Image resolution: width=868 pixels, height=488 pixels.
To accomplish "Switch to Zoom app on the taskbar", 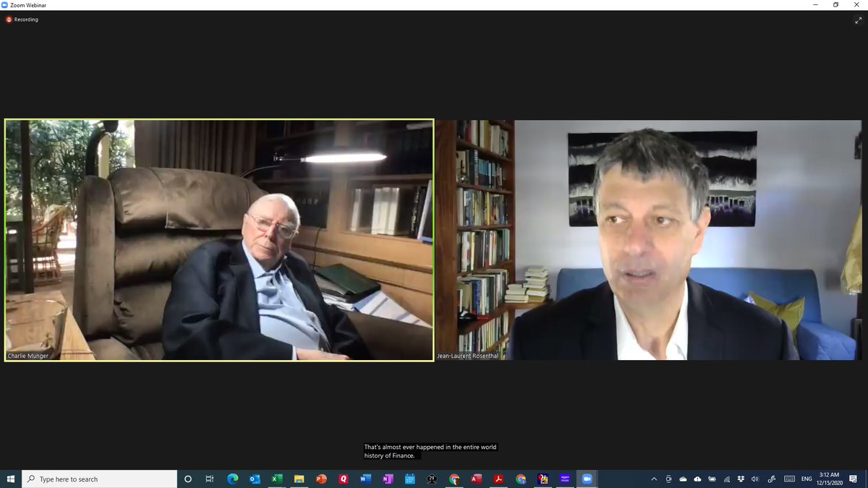I will (587, 479).
